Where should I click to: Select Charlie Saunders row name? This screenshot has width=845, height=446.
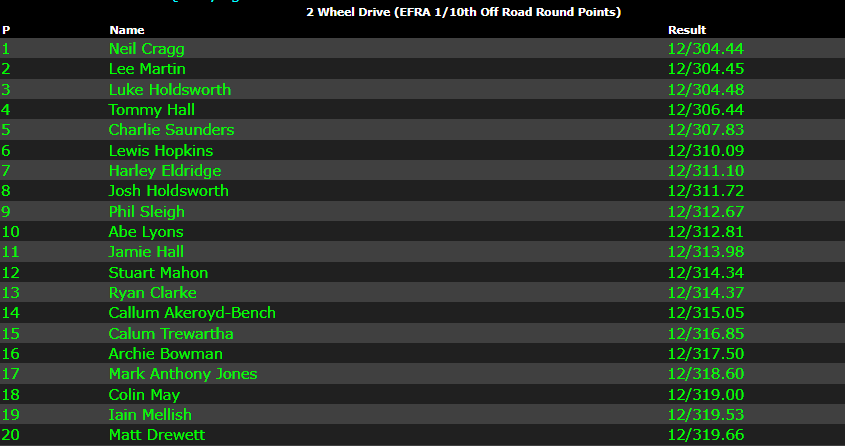click(171, 130)
